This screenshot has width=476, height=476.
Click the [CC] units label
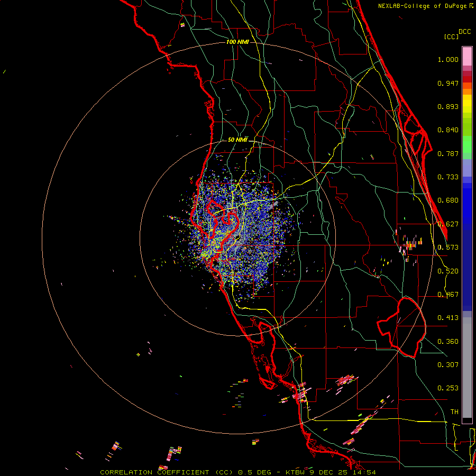point(451,36)
